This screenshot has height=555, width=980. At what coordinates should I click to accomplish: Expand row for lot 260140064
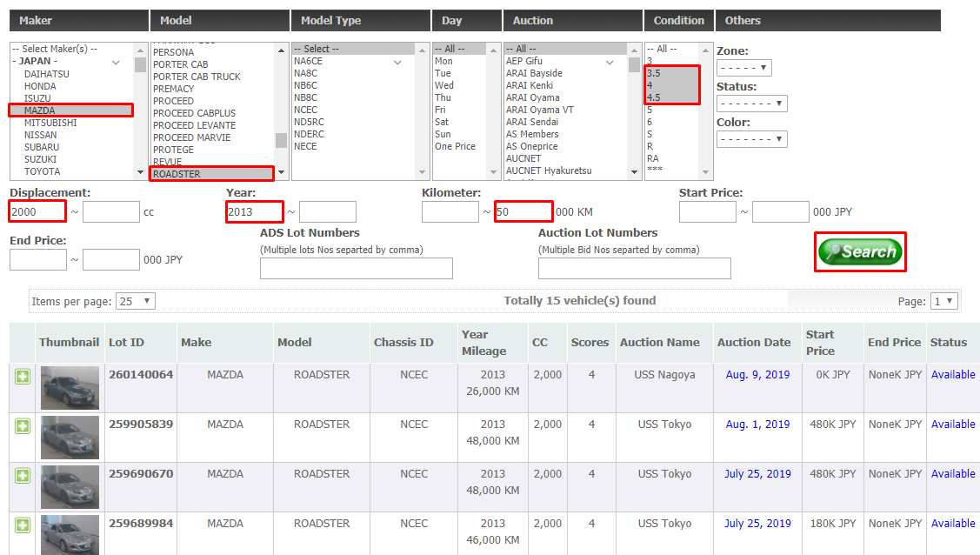click(x=23, y=376)
